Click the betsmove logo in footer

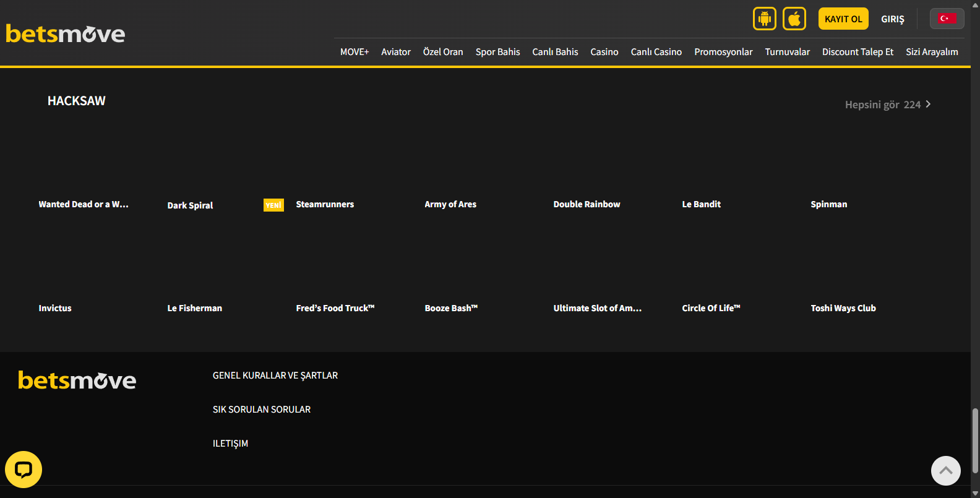pos(77,380)
